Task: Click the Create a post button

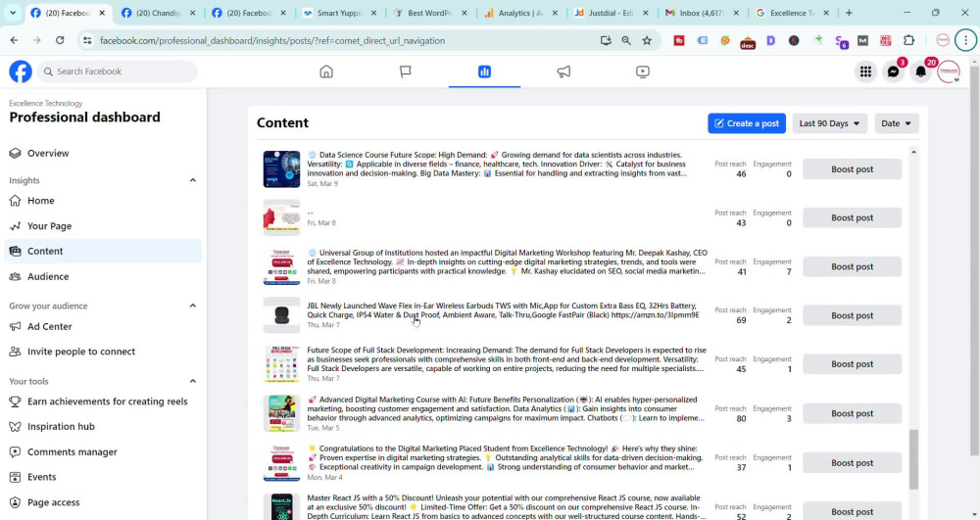Action: click(x=746, y=123)
